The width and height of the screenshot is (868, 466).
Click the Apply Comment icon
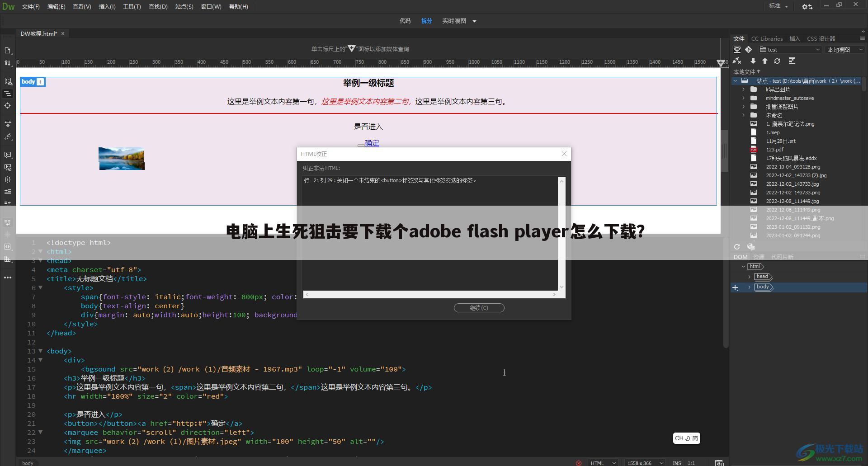click(x=8, y=155)
